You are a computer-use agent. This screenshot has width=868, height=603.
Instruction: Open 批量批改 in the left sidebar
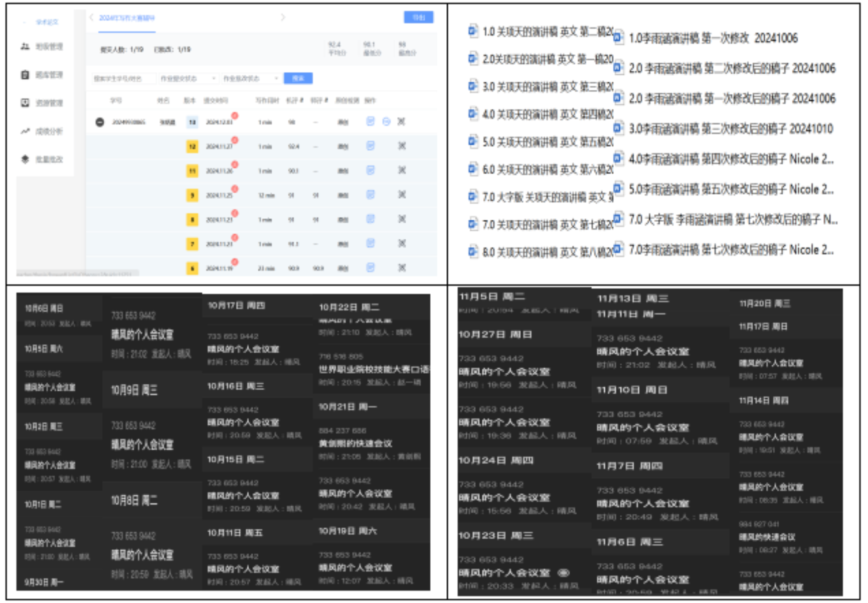click(42, 159)
